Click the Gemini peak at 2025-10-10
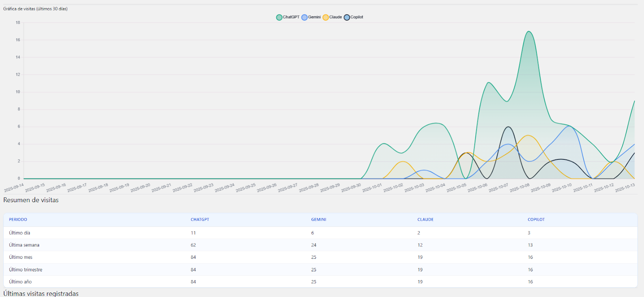This screenshot has height=297, width=644. coord(569,126)
